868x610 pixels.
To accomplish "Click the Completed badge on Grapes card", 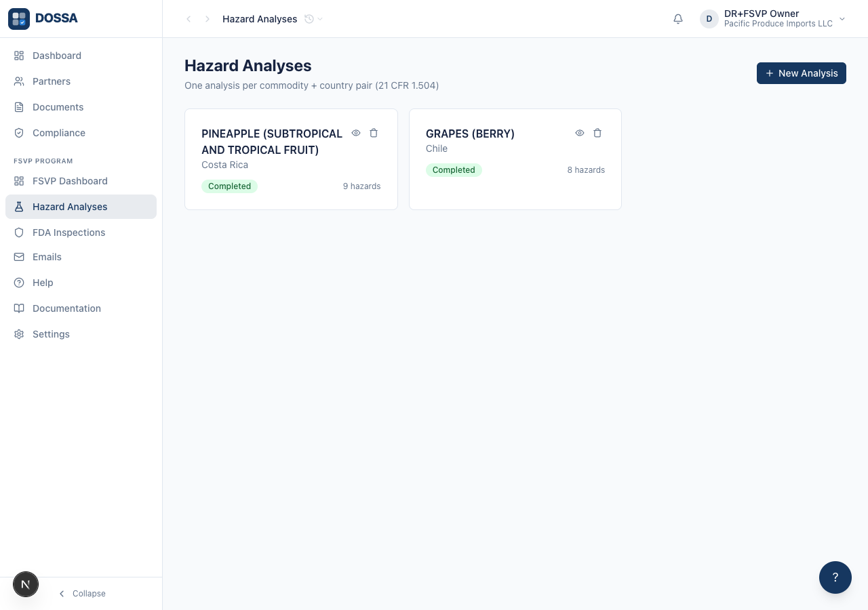I will click(454, 170).
